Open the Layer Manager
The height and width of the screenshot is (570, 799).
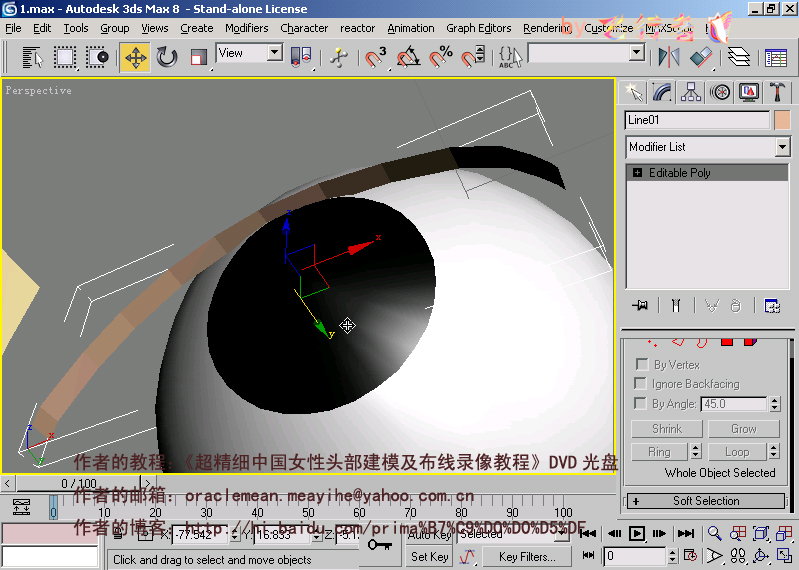739,57
